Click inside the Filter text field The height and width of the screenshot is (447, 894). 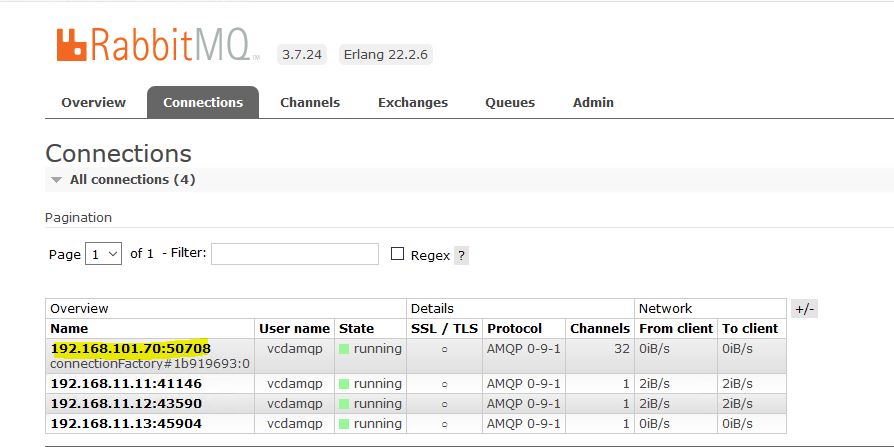click(x=294, y=254)
